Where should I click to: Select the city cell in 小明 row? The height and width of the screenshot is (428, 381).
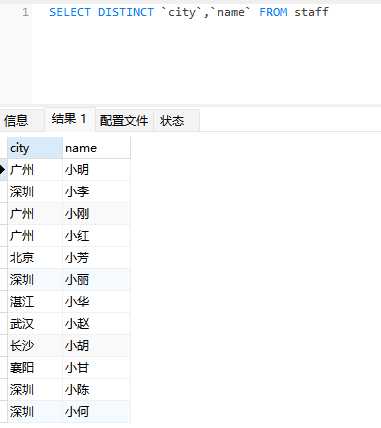coord(35,170)
